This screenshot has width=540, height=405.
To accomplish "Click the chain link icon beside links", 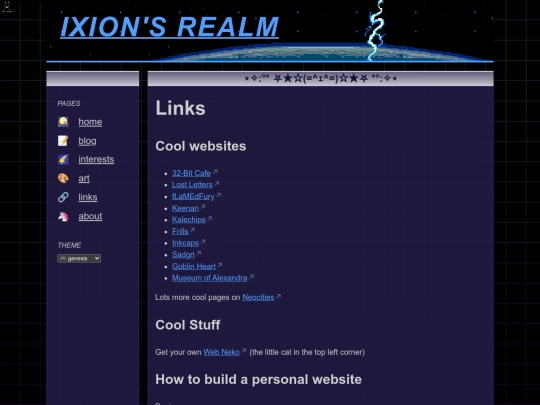I will 63,197.
